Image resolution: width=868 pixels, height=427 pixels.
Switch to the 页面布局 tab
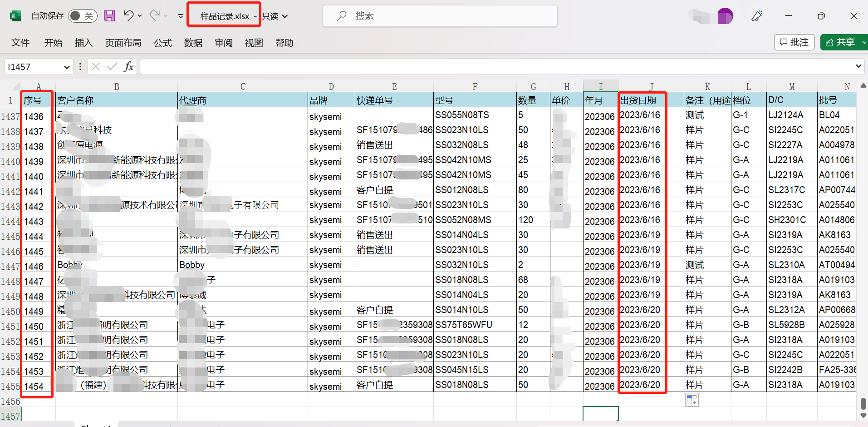[x=123, y=43]
